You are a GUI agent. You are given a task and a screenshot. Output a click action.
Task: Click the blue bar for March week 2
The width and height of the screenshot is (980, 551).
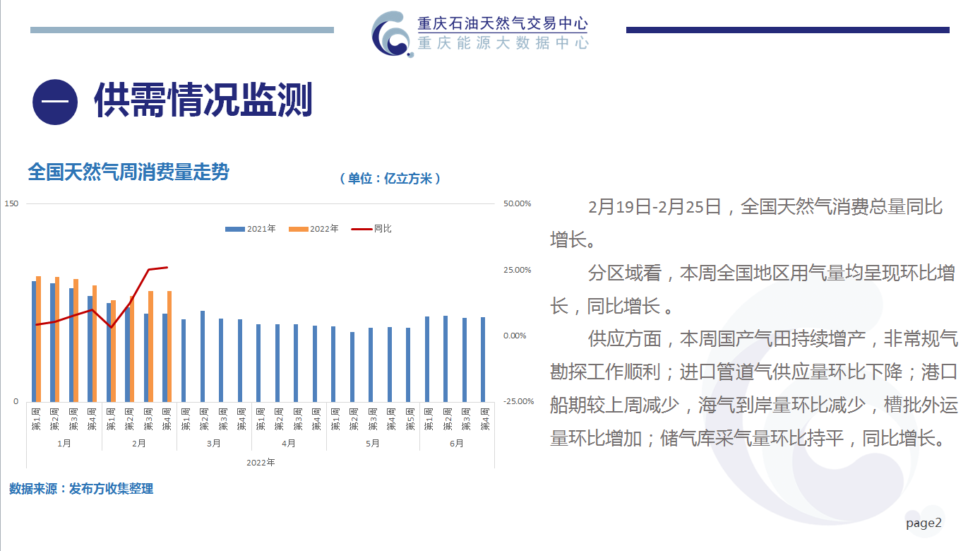click(203, 356)
